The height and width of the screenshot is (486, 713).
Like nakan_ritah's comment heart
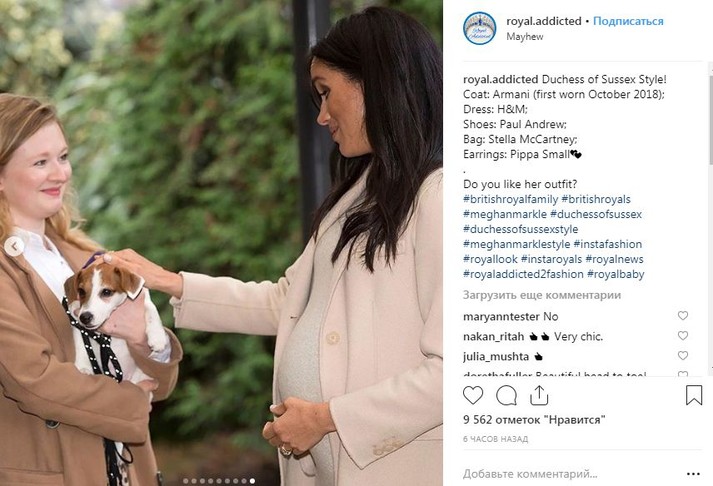click(x=683, y=336)
